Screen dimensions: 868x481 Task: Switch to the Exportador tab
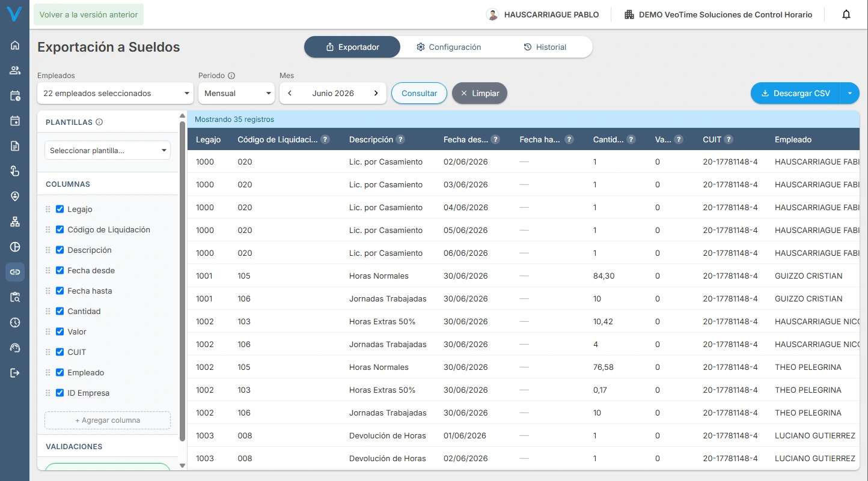[x=352, y=47]
